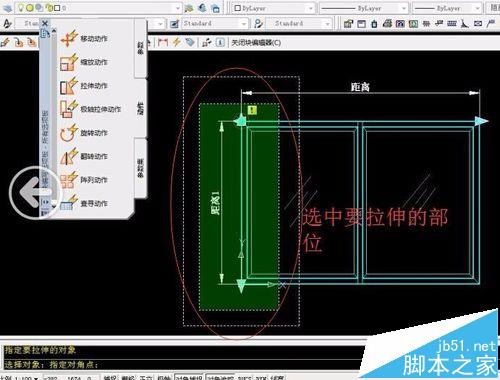
Task: Select the 缩放动作 scale action tool
Action: 84,62
